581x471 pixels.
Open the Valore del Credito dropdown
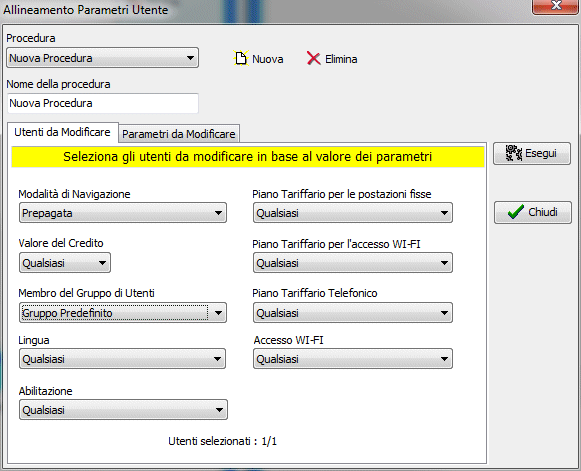pyautogui.click(x=65, y=263)
